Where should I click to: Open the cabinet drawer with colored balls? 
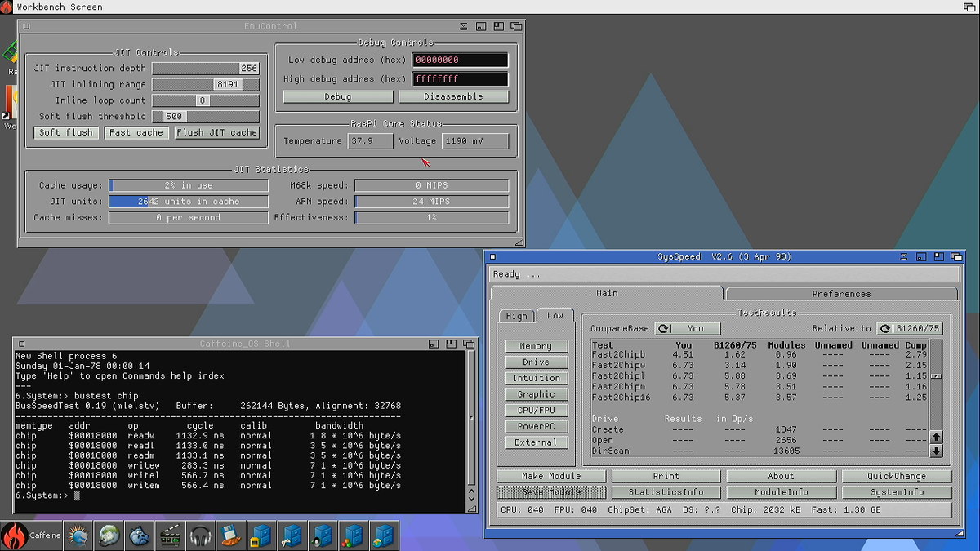tap(352, 535)
